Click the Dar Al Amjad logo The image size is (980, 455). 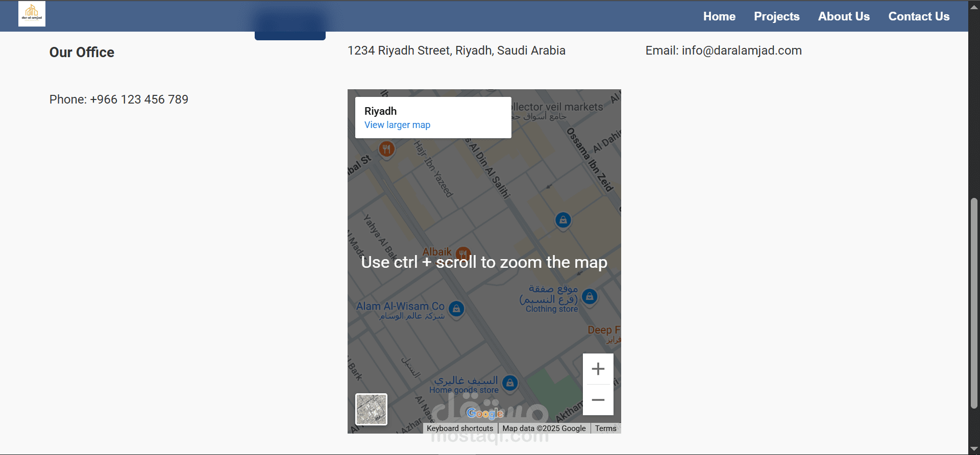pos(32,14)
